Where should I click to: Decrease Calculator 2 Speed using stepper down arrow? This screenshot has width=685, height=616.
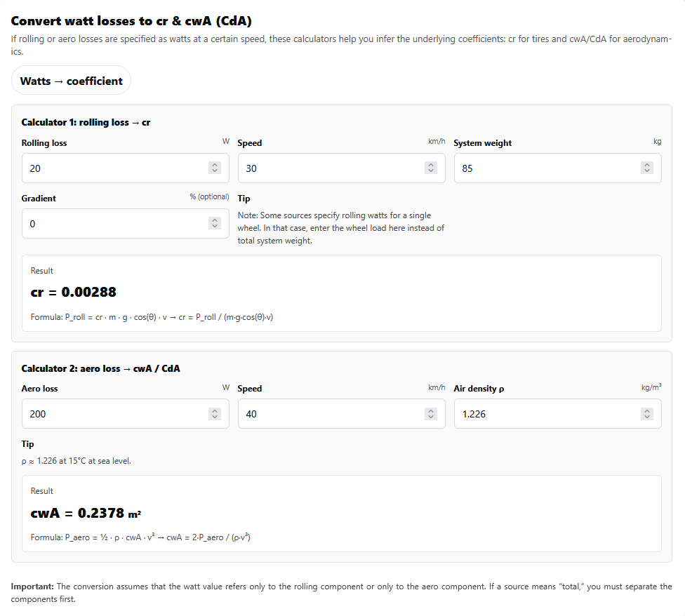431,417
